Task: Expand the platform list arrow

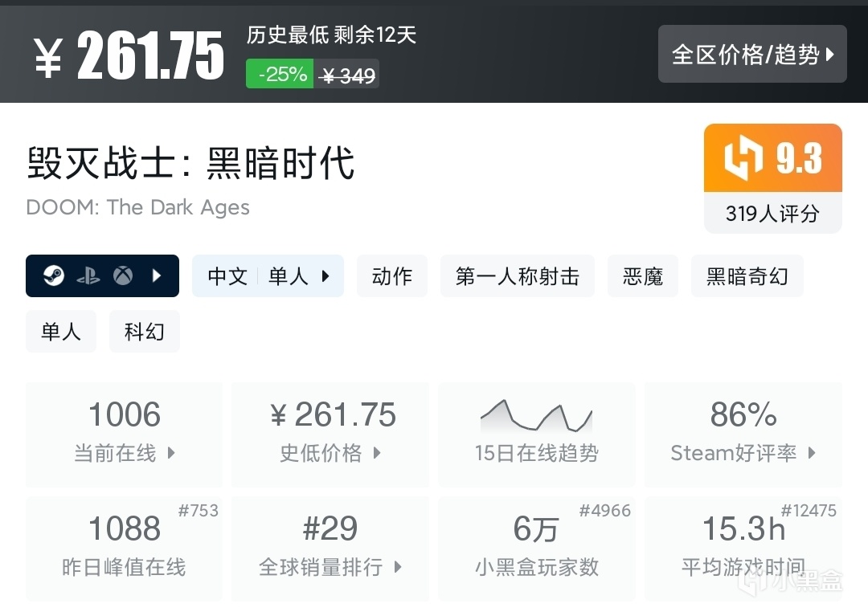Action: tap(157, 276)
